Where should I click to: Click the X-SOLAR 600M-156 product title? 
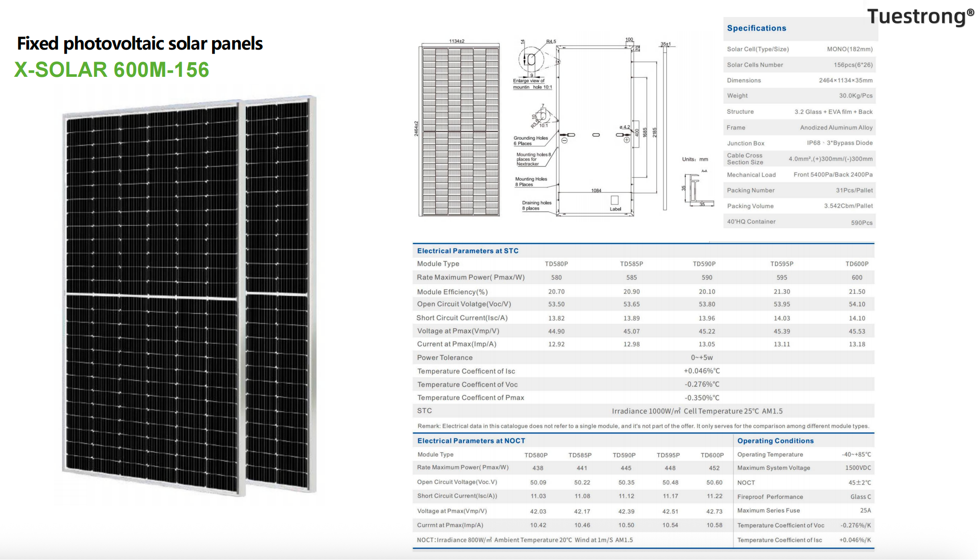pos(112,70)
